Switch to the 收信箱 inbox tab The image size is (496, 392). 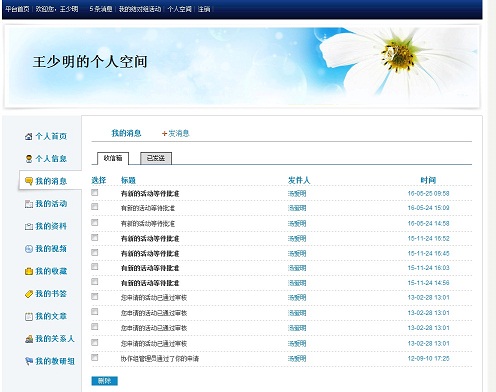coord(113,158)
